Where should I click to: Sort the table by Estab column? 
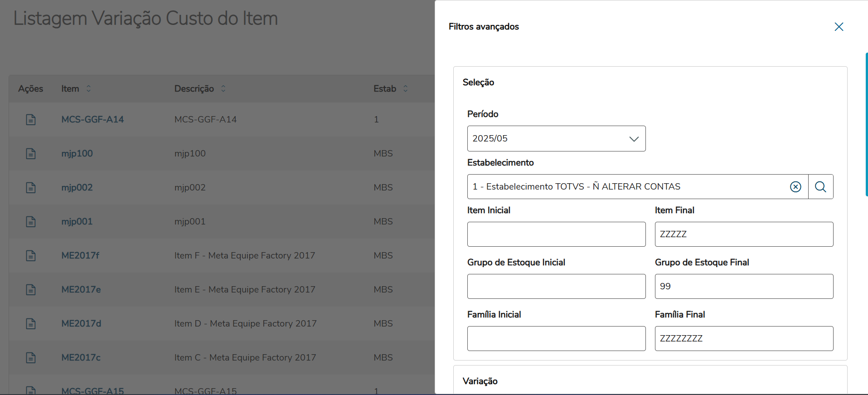point(406,89)
